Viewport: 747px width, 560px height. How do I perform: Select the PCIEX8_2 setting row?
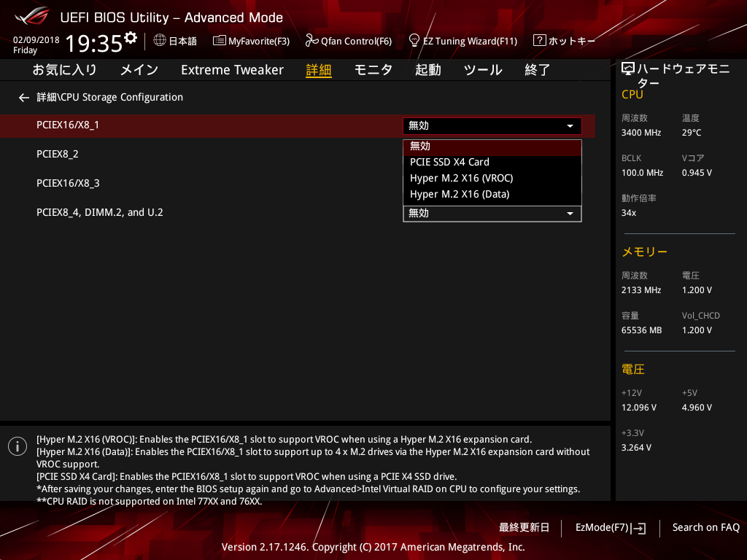(58, 155)
